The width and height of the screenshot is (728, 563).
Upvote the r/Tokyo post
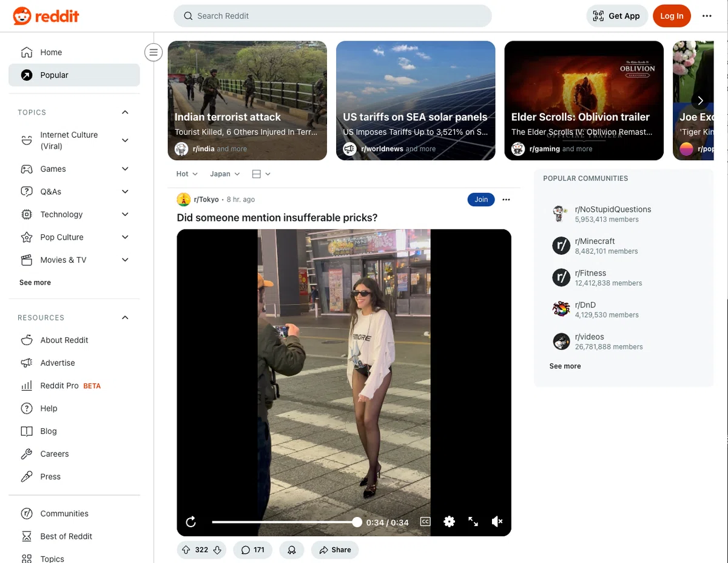[x=186, y=550]
